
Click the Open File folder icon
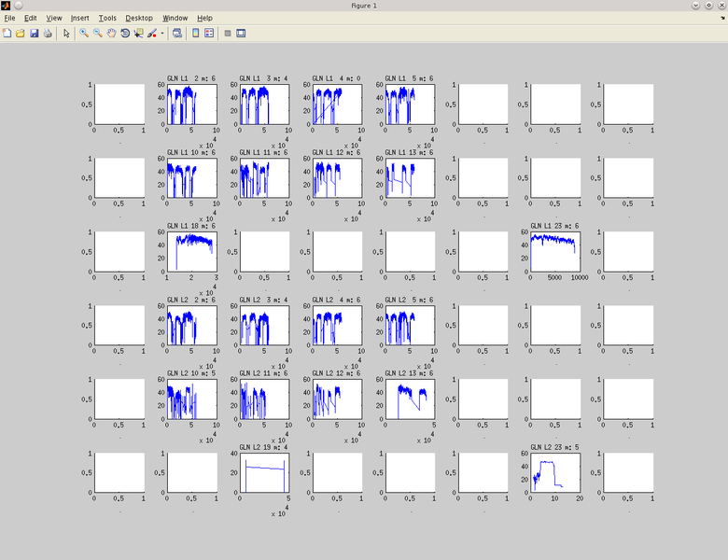tap(21, 34)
